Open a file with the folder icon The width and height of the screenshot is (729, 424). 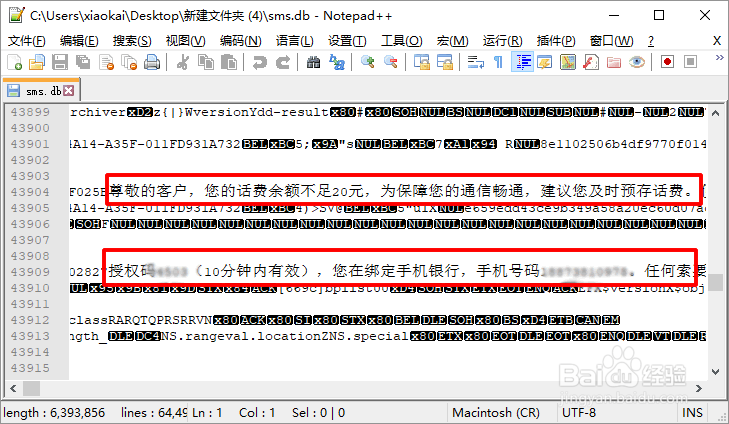pos(37,62)
